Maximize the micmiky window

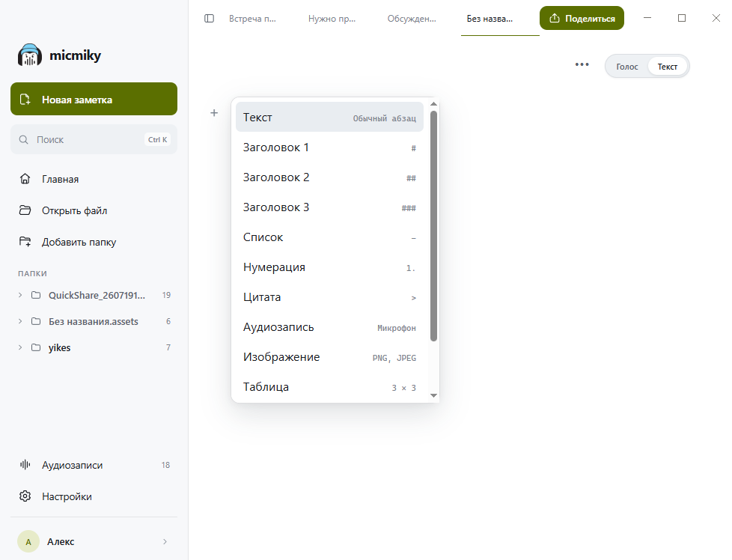[682, 18]
